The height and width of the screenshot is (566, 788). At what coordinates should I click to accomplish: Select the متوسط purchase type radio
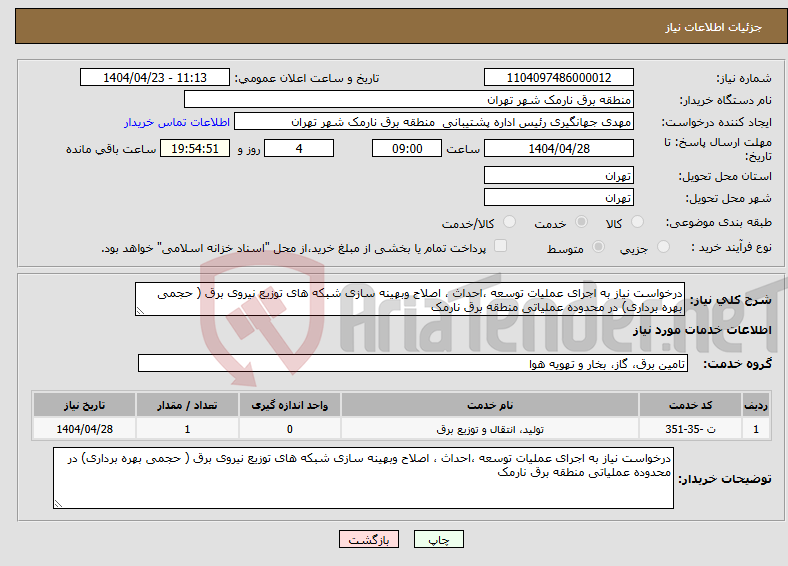click(x=599, y=246)
